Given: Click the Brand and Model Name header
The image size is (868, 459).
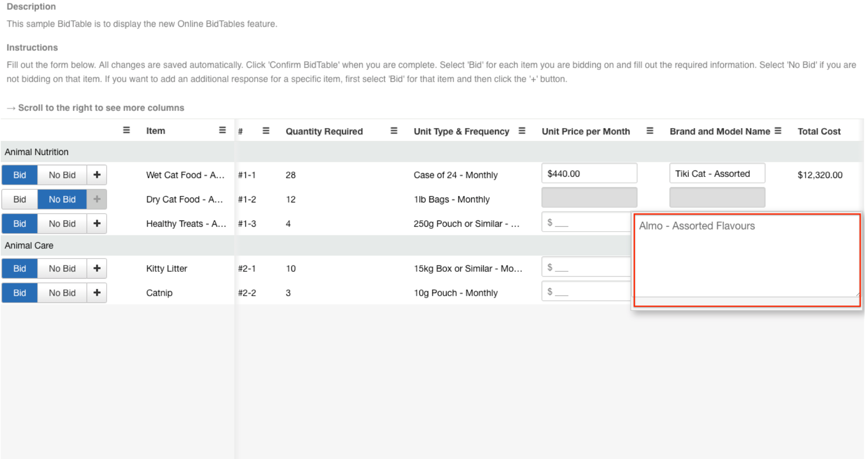Looking at the screenshot, I should [719, 131].
